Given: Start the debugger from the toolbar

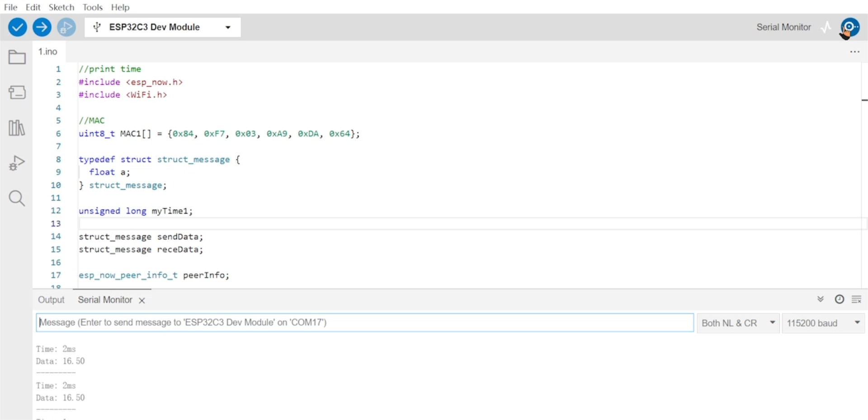Looking at the screenshot, I should pos(66,28).
